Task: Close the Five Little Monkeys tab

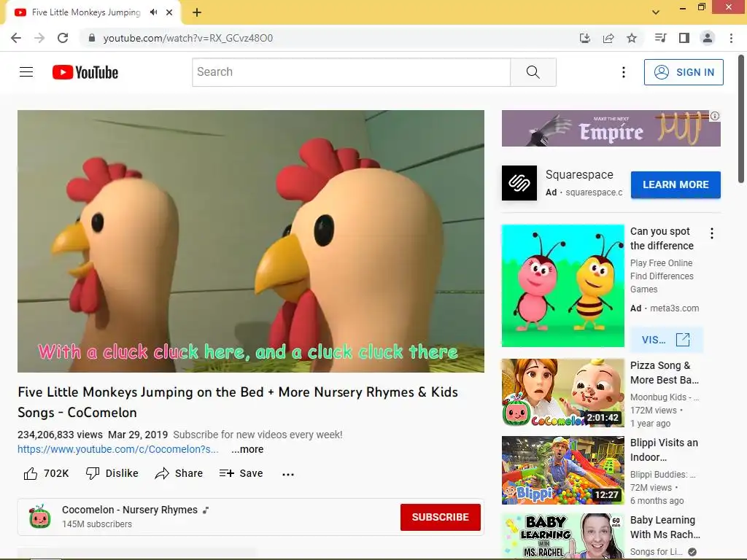Action: click(x=169, y=12)
